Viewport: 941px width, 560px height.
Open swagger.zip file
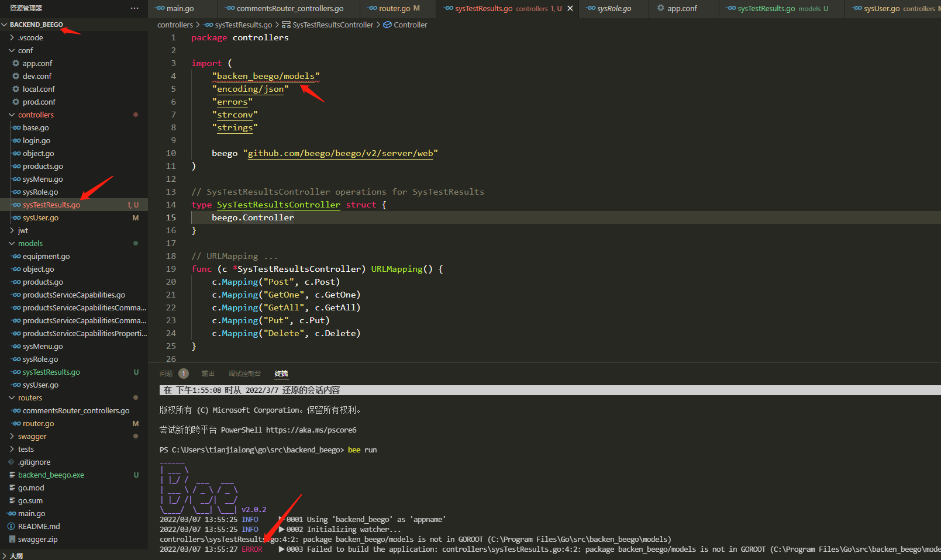click(37, 539)
